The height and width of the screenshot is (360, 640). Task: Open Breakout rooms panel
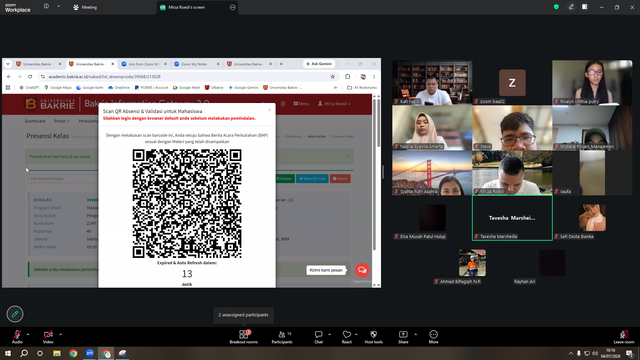[x=244, y=337]
